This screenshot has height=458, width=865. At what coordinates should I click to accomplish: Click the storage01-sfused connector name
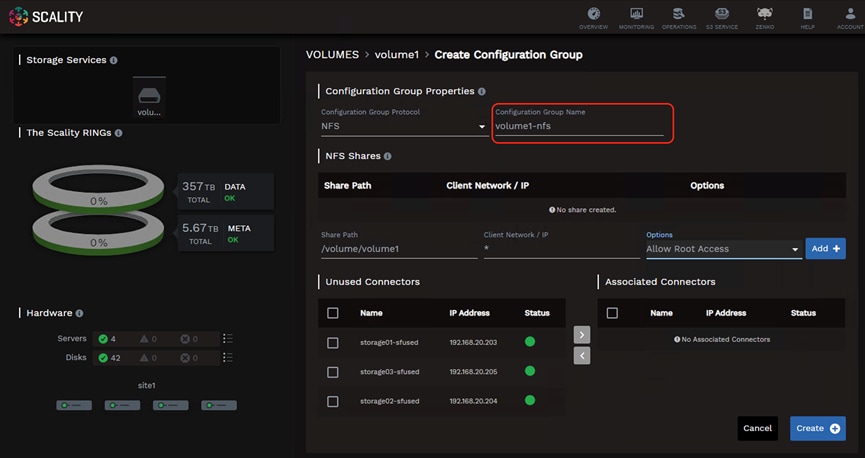point(389,343)
